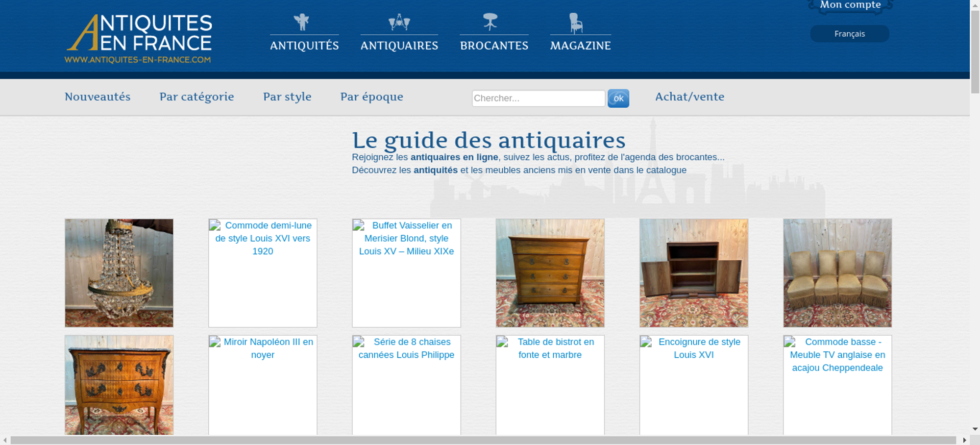The height and width of the screenshot is (445, 980).
Task: Click the broken image icon for Encoignure Louis XVI
Action: point(646,342)
